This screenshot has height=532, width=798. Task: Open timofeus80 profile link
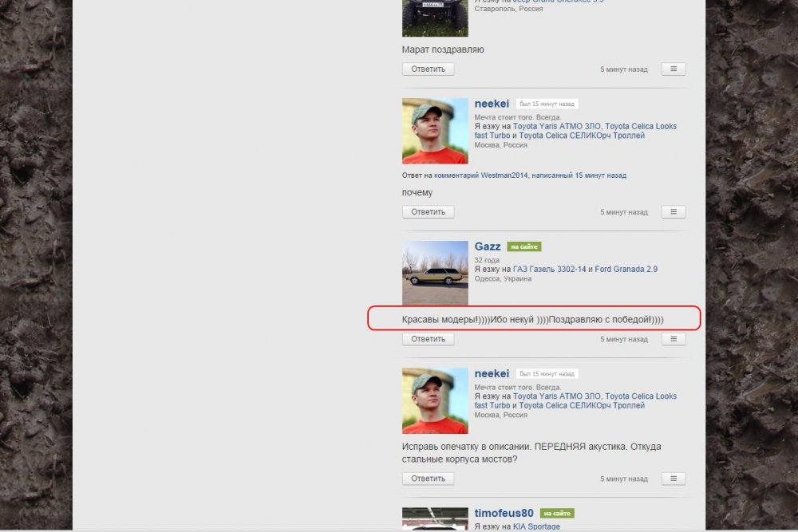pos(504,514)
